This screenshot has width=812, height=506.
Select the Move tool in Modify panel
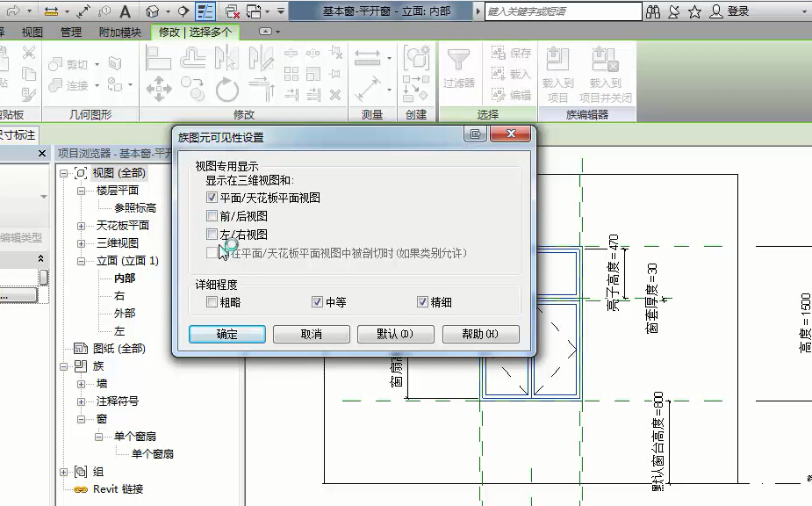pos(158,89)
